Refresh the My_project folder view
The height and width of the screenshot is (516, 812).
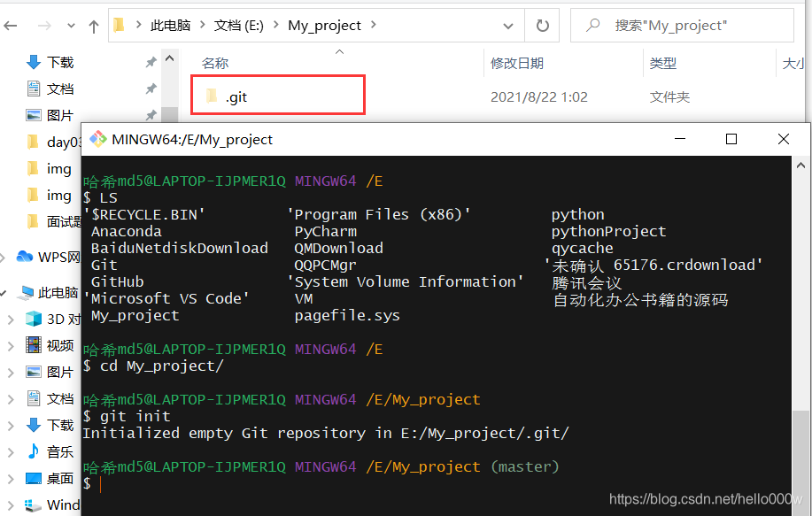click(x=542, y=26)
